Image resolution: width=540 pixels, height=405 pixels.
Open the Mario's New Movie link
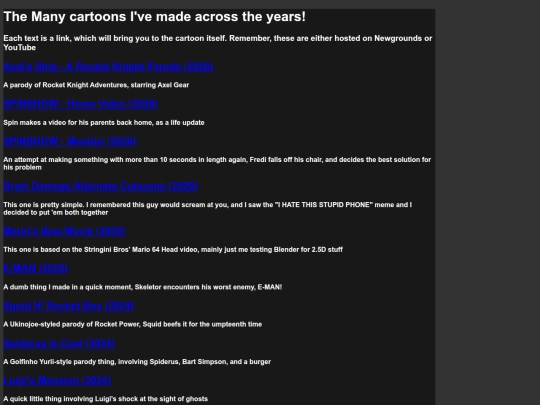[64, 231]
